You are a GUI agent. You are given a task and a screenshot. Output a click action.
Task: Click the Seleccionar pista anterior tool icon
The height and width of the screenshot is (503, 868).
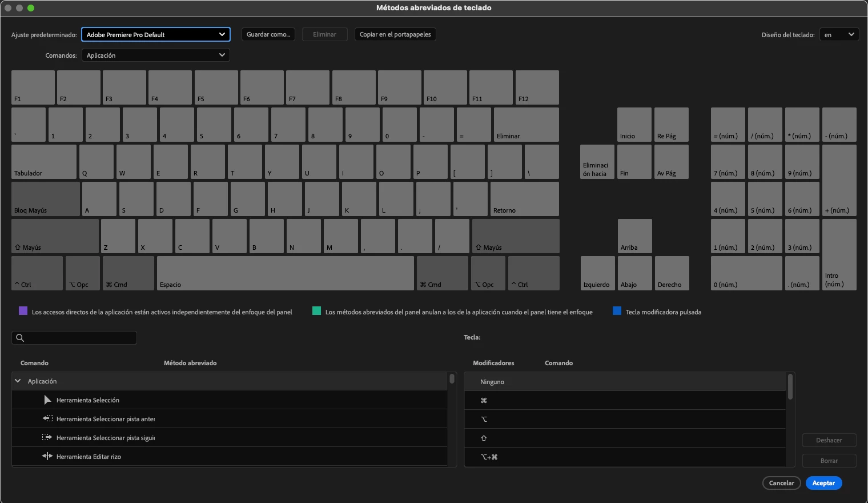coord(47,419)
